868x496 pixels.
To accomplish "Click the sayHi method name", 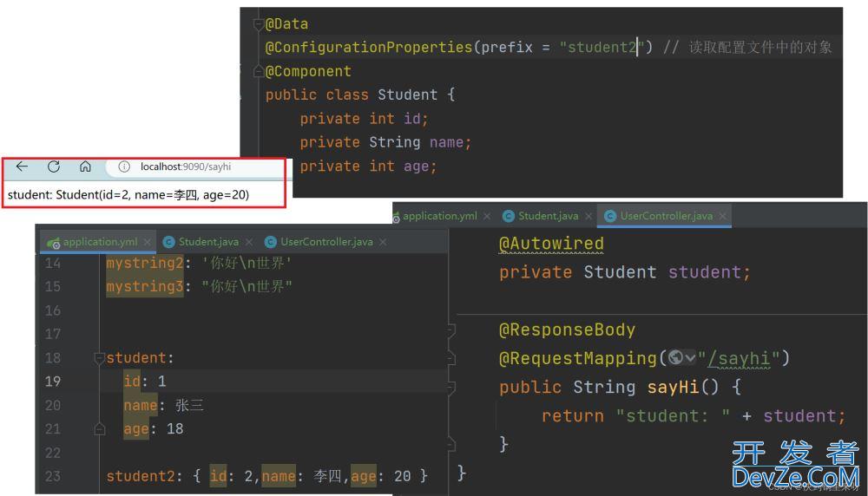I will (x=674, y=387).
